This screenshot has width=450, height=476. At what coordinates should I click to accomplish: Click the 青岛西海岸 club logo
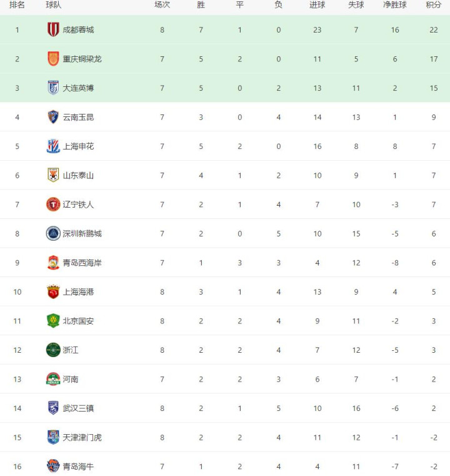tap(53, 263)
